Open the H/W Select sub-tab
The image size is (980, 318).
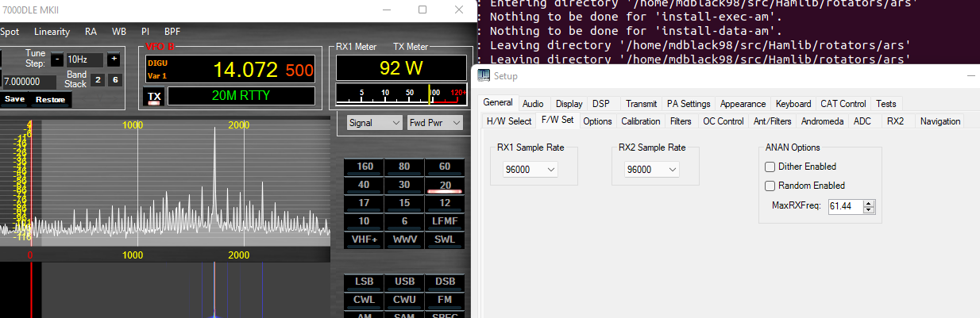coord(509,121)
